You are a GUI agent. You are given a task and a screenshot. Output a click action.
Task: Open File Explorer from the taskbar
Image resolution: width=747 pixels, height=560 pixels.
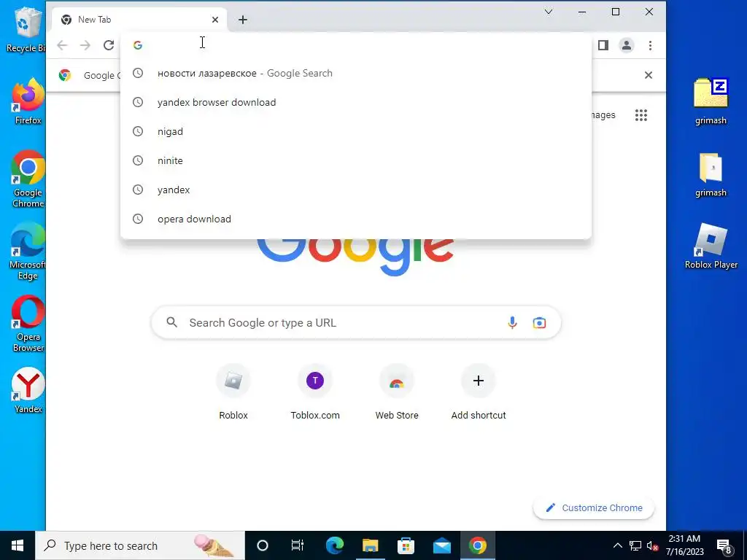point(370,545)
